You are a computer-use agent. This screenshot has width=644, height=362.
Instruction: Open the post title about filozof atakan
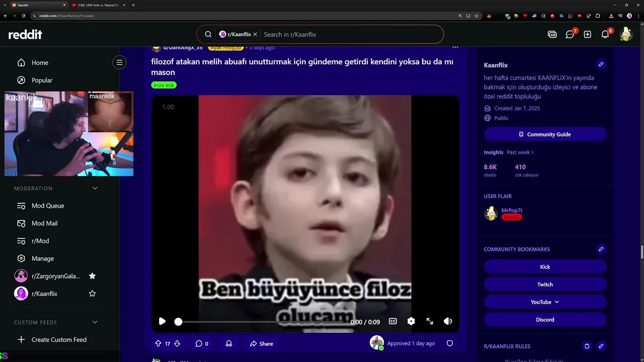click(302, 67)
